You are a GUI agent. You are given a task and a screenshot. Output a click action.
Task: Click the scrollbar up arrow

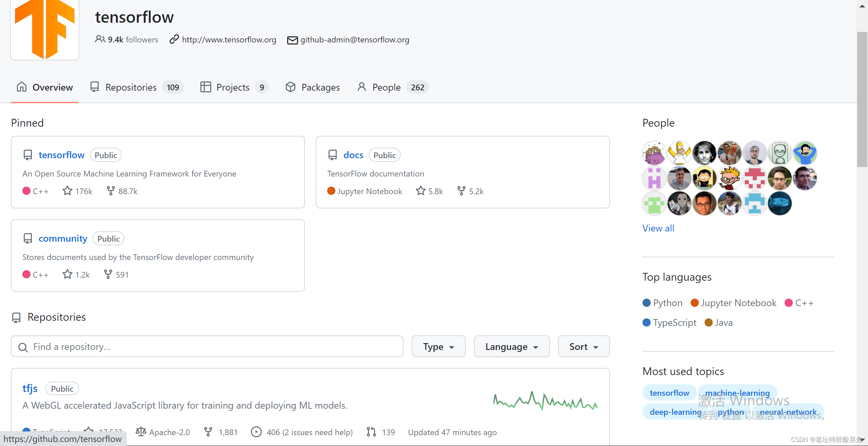click(x=862, y=6)
